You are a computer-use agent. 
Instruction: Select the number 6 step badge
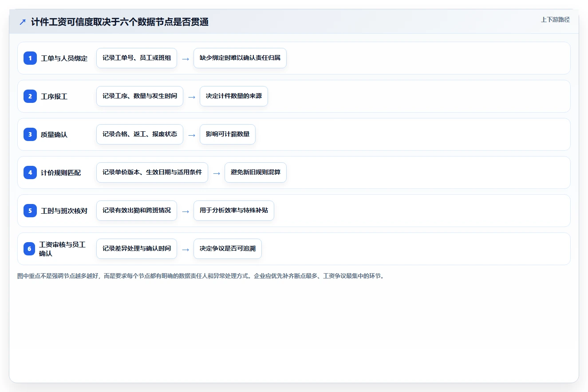click(x=29, y=249)
